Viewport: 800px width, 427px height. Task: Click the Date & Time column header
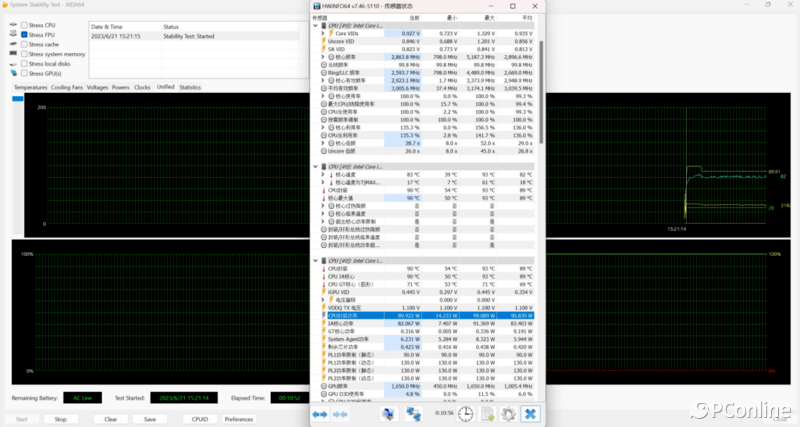click(125, 27)
